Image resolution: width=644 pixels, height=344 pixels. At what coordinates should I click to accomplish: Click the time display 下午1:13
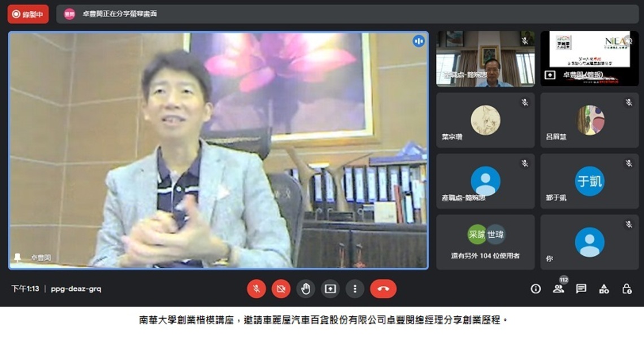(25, 289)
